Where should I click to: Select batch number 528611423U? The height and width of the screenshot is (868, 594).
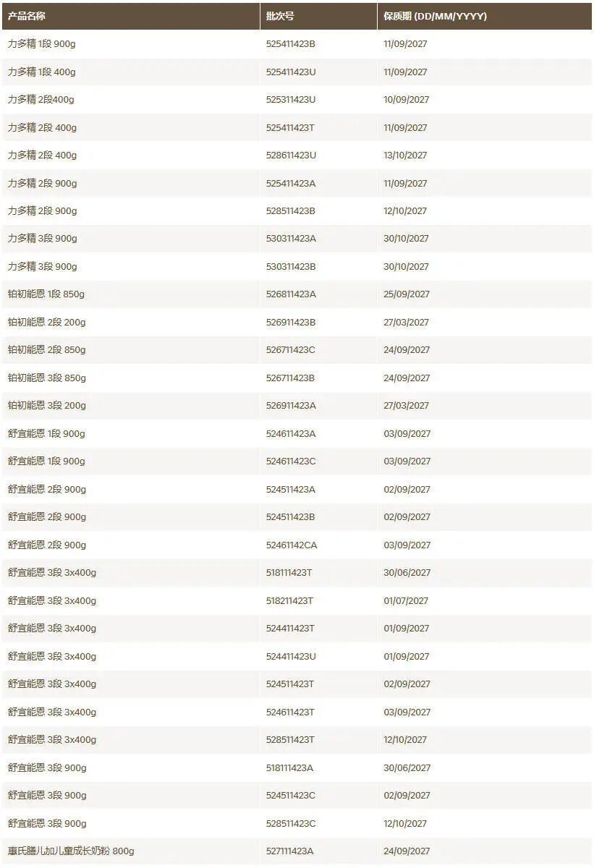point(291,156)
